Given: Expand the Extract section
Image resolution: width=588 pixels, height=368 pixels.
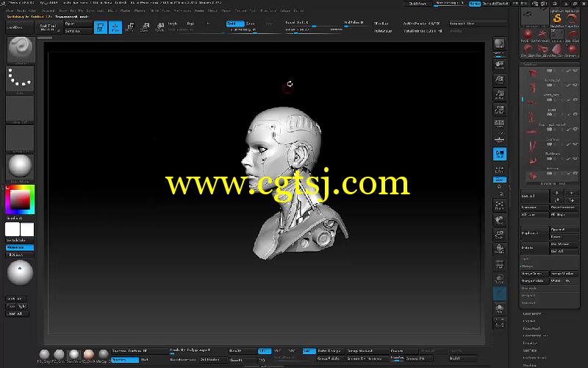Looking at the screenshot, I should point(528,302).
